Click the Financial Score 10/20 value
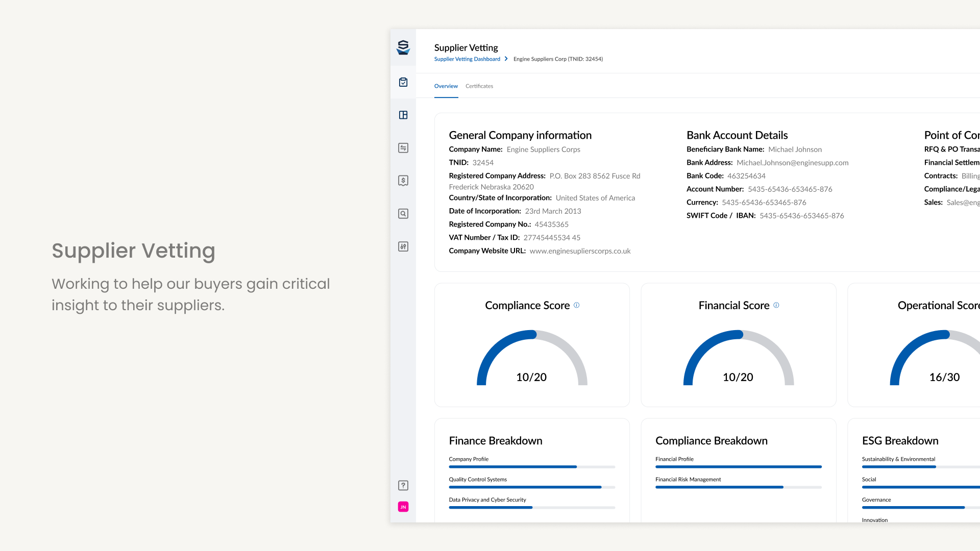This screenshot has width=980, height=551. pyautogui.click(x=738, y=377)
